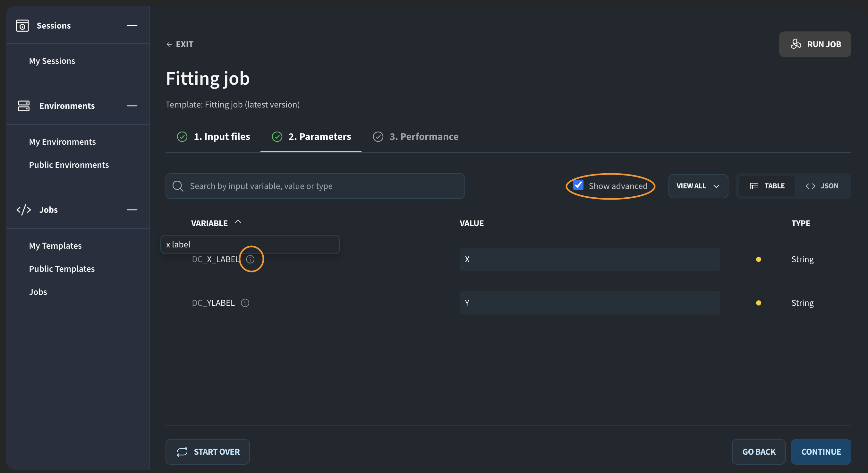Click the DC_YLABEL value input field

pyautogui.click(x=589, y=303)
